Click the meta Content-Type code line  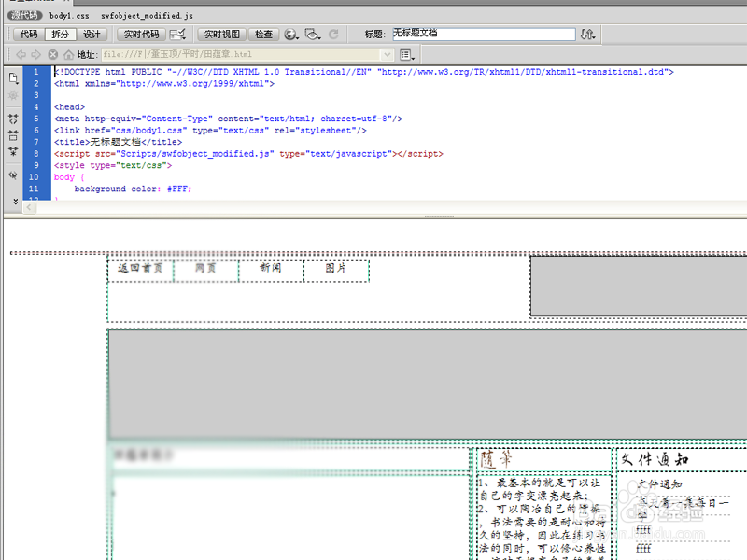tap(228, 119)
